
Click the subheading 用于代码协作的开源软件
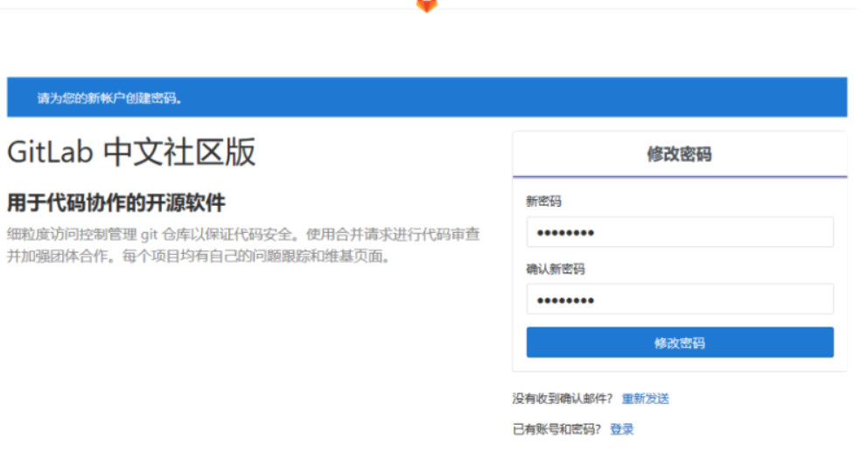(x=116, y=202)
